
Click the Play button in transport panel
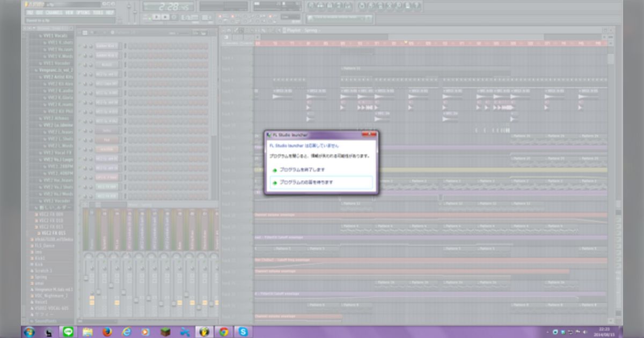coord(156,17)
